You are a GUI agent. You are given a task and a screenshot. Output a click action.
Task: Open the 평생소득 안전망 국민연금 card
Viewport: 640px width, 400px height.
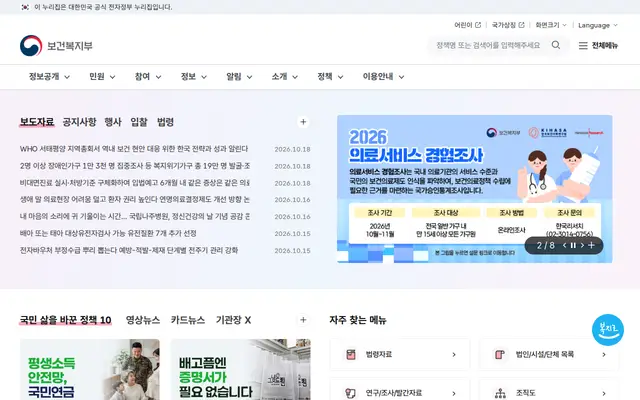[90, 369]
